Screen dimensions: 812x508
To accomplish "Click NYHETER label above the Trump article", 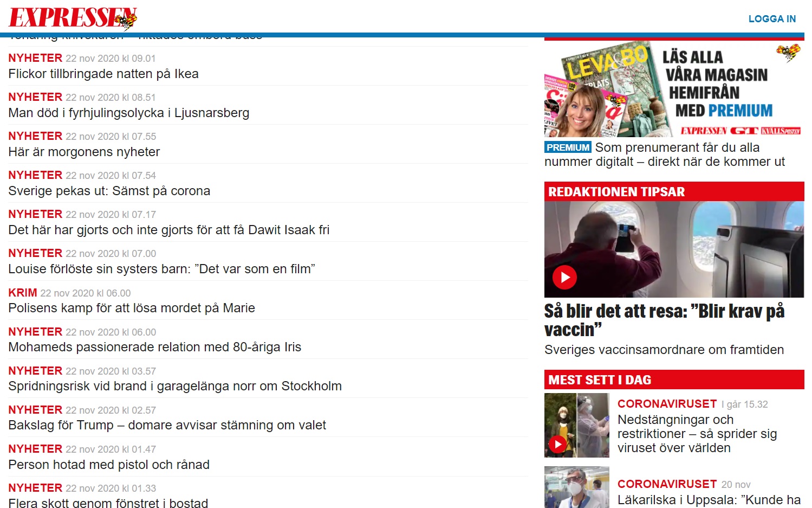I will coord(35,410).
